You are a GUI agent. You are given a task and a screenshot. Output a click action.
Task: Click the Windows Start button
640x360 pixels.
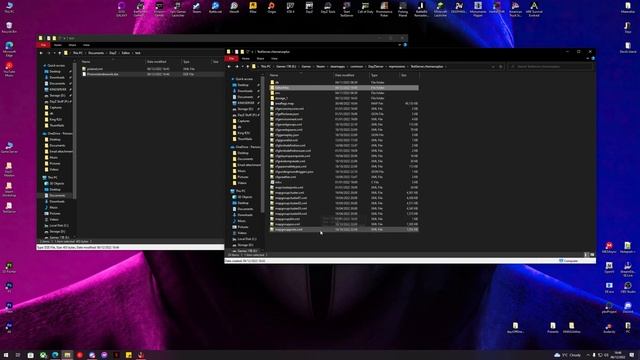pos(6,355)
